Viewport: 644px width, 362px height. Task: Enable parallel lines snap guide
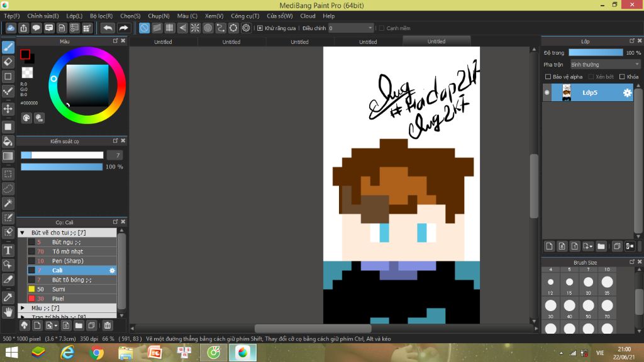click(157, 28)
